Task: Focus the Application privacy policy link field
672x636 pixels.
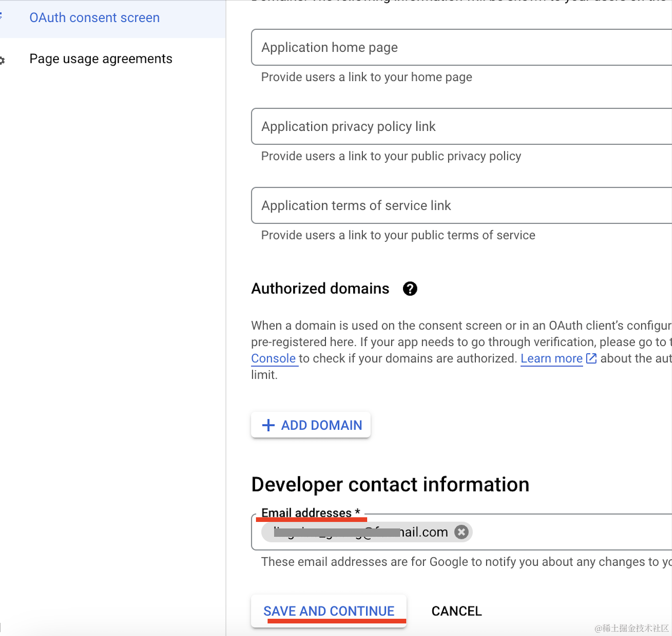Action: click(461, 127)
